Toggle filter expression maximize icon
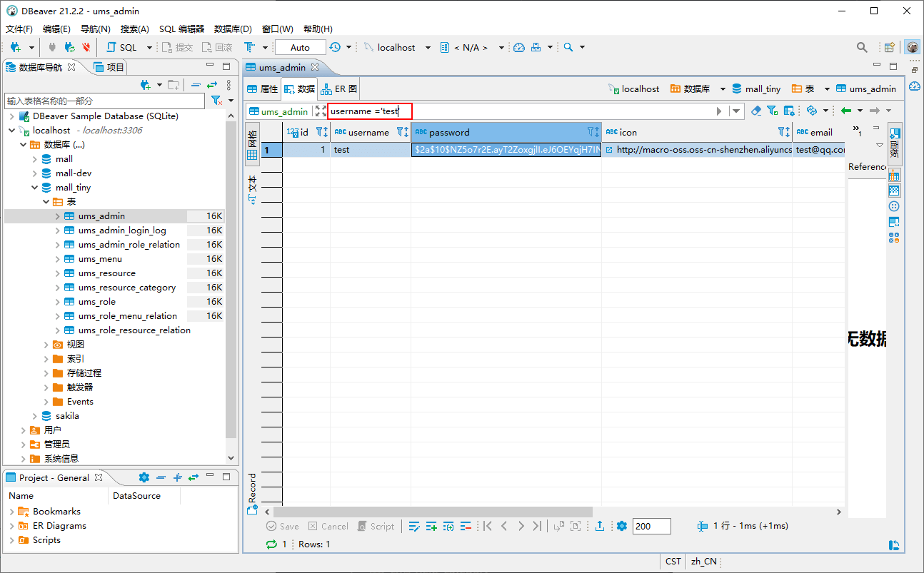This screenshot has height=573, width=924. (x=321, y=111)
